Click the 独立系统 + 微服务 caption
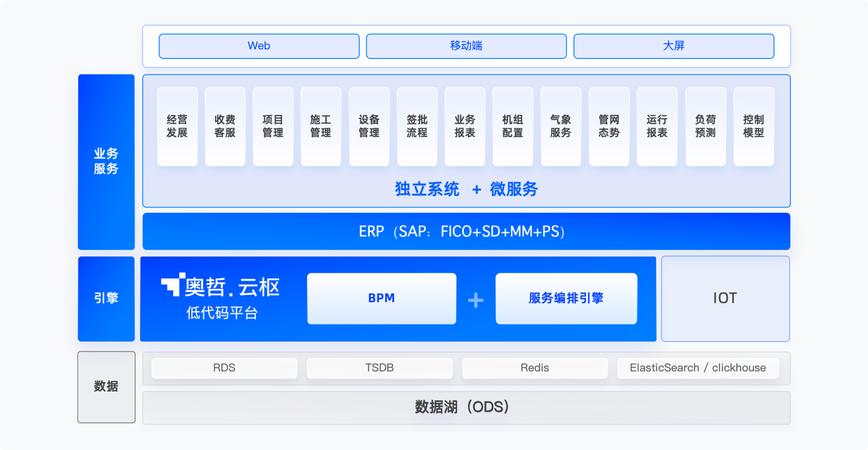This screenshot has height=450, width=868. click(466, 189)
